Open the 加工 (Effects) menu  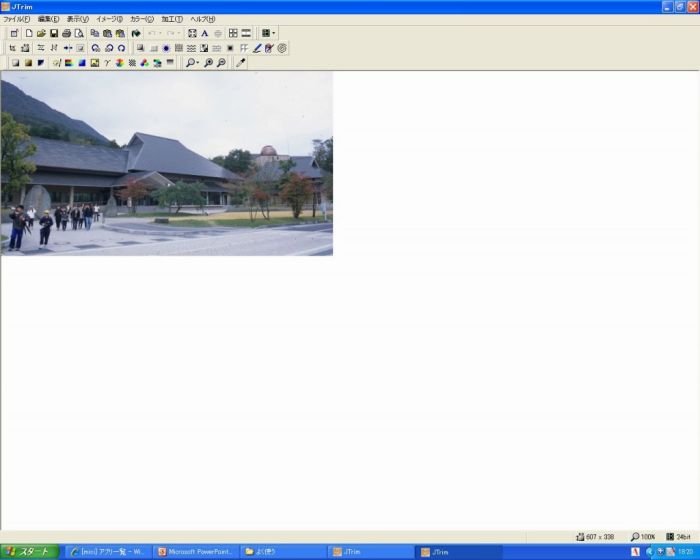172,19
